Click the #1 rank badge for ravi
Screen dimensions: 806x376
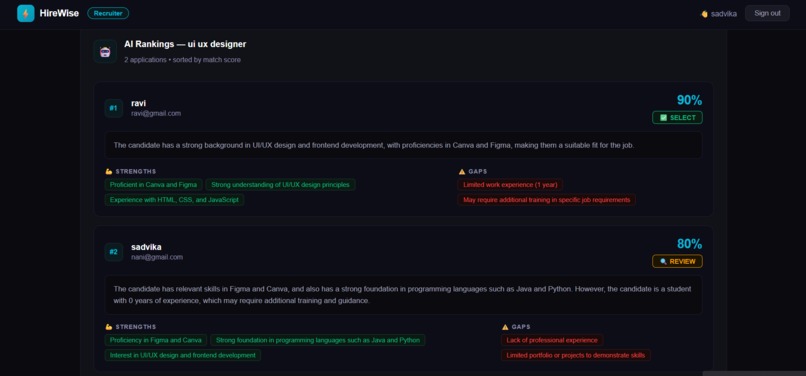114,108
